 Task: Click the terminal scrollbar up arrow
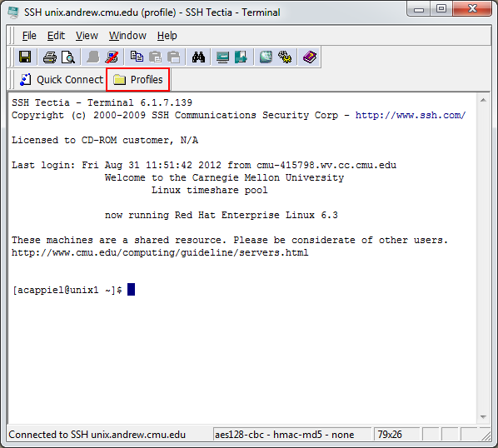click(x=483, y=100)
